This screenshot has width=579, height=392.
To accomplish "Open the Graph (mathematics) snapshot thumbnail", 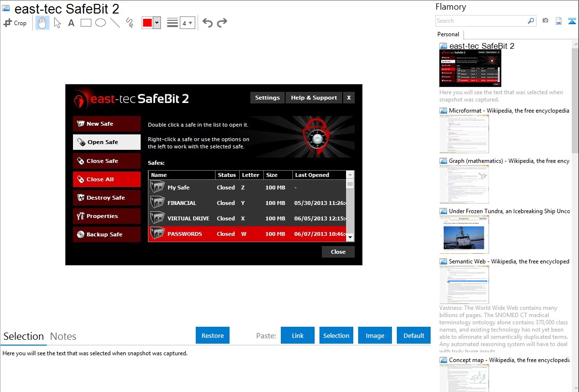I will tap(464, 184).
